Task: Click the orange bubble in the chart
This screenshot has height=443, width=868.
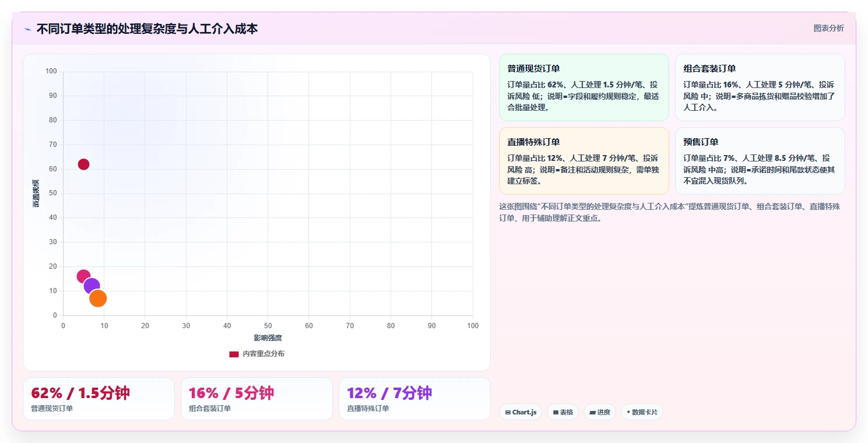Action: (x=98, y=298)
